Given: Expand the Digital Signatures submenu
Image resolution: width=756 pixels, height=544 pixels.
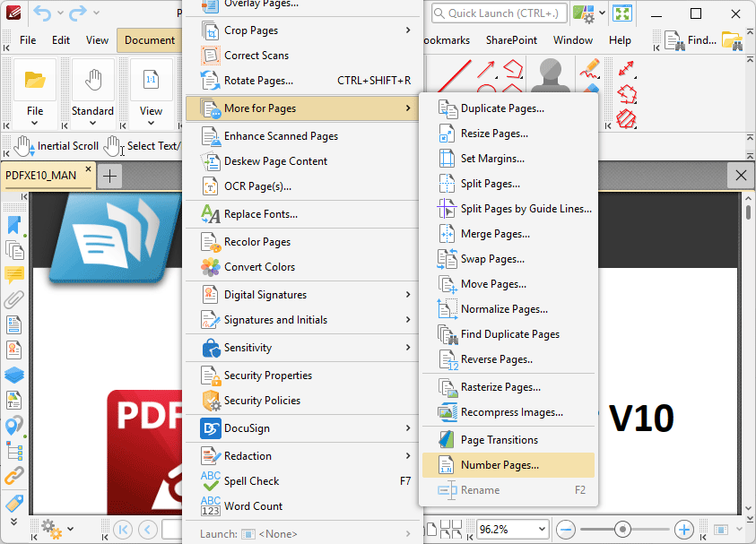Looking at the screenshot, I should pos(408,295).
